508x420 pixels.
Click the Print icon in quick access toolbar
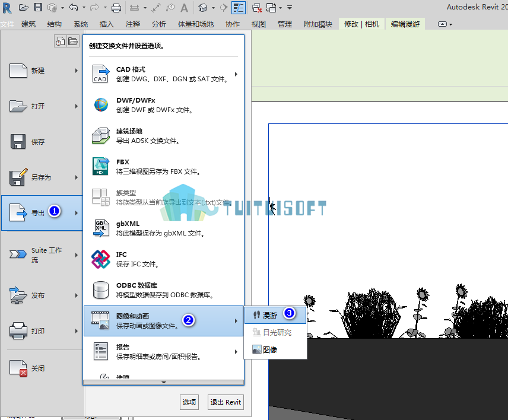[x=116, y=8]
